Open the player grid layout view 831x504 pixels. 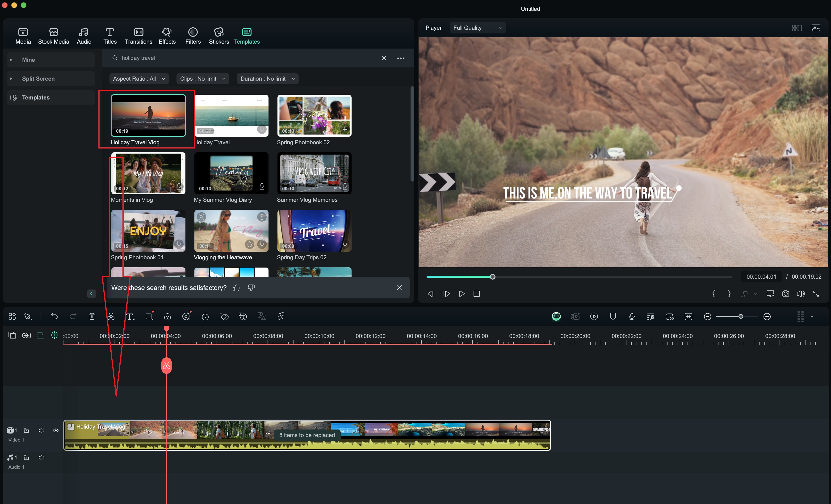(797, 28)
